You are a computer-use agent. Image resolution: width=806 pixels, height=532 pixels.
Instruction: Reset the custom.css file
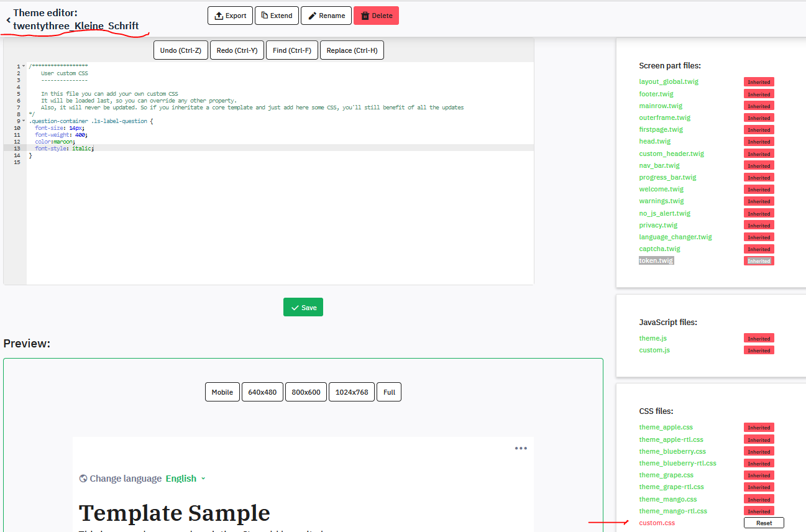coord(764,523)
